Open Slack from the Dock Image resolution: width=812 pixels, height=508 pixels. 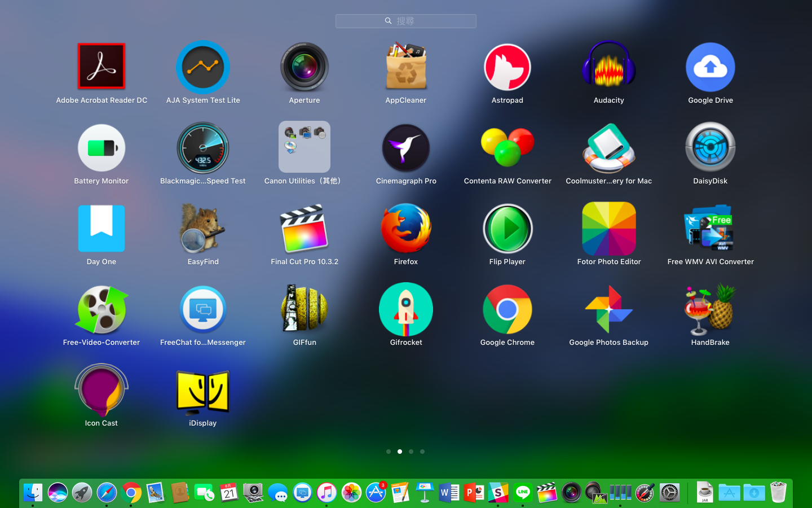pos(498,493)
